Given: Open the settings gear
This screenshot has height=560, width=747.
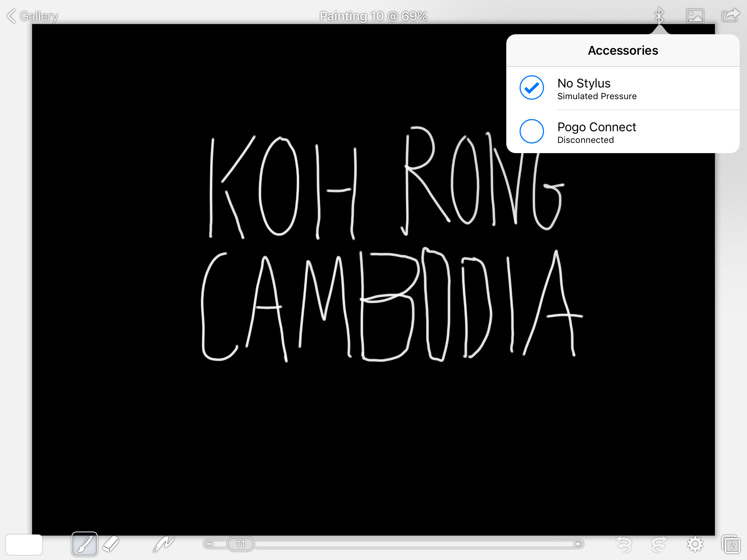Looking at the screenshot, I should tap(695, 544).
